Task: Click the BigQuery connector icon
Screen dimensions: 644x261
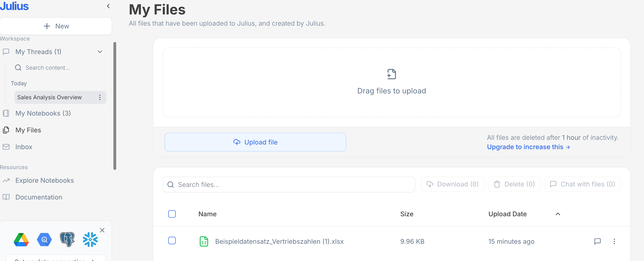Action: tap(44, 239)
